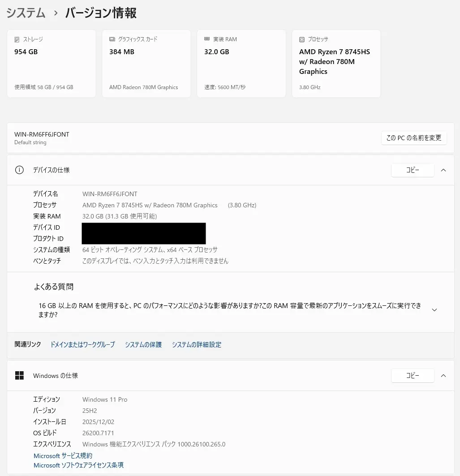Click コピー for デバイスの仕様
Viewport: 460px width, 476px height.
[x=412, y=170]
